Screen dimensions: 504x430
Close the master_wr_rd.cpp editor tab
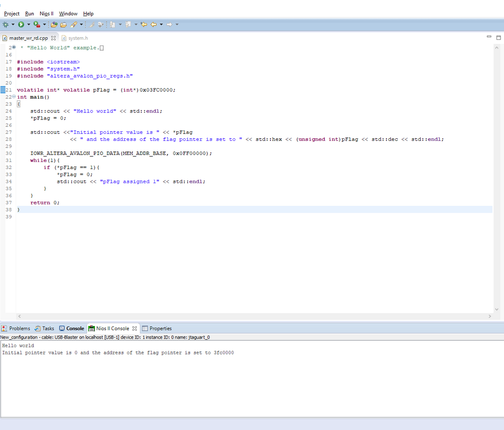(53, 38)
